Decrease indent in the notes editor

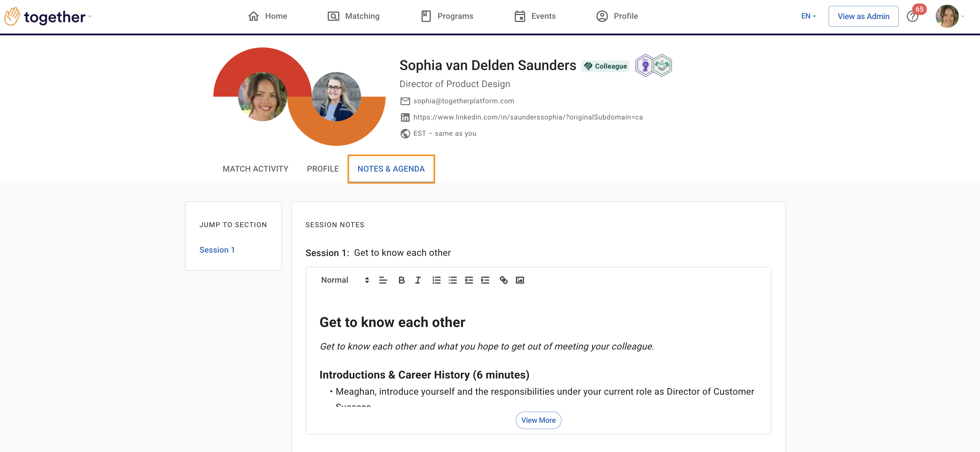tap(469, 280)
